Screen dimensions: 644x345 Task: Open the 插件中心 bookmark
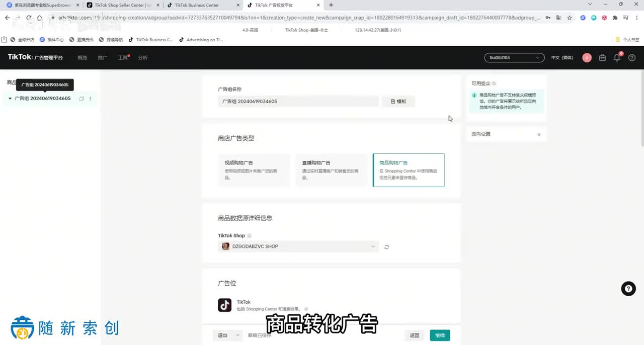[52, 40]
